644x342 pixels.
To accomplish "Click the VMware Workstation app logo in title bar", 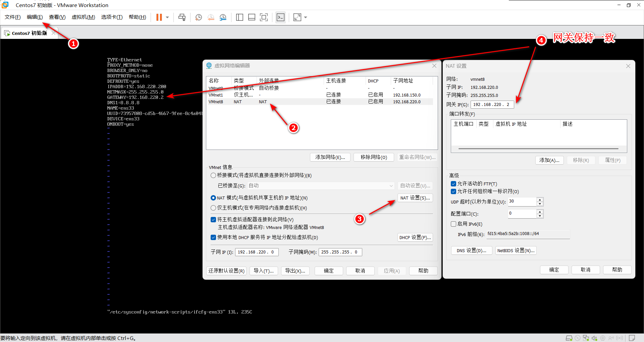I will click(5, 5).
